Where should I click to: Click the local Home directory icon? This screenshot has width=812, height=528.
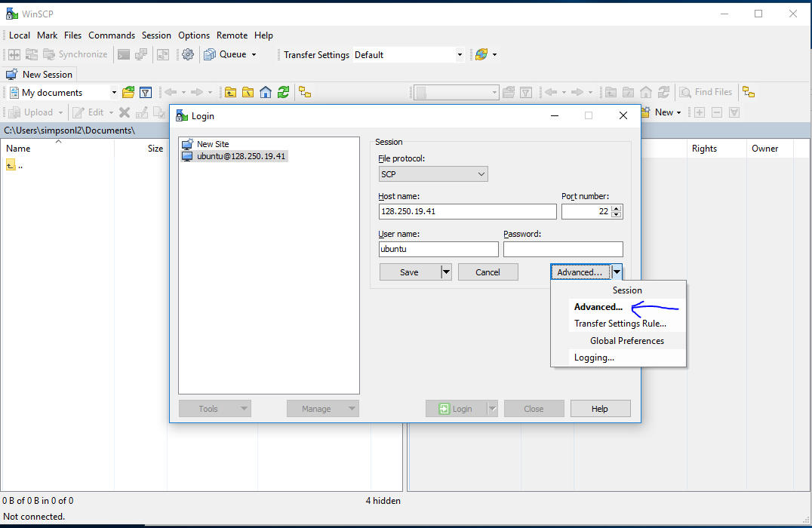266,92
